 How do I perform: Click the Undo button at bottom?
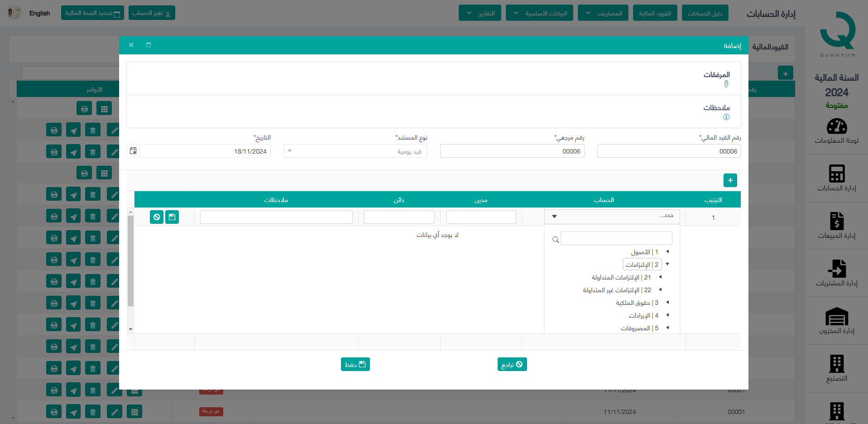point(512,364)
